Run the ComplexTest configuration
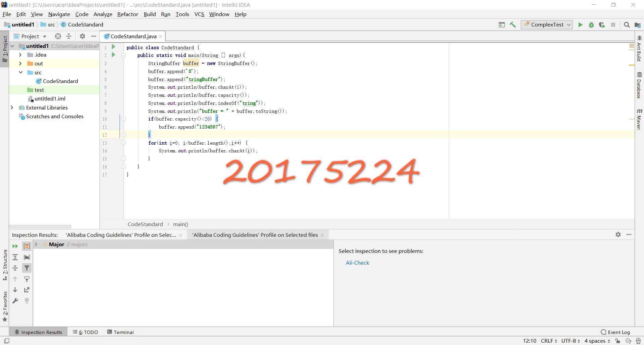This screenshot has height=345, width=644. 580,25
